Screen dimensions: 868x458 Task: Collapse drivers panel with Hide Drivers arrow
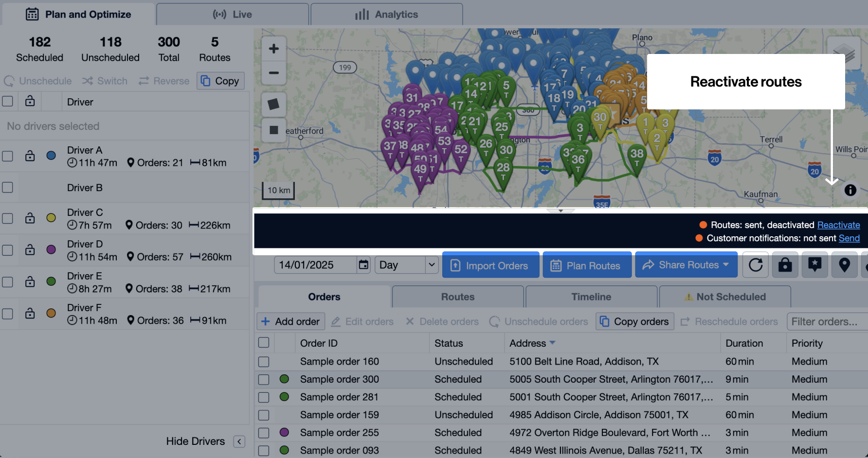(x=239, y=441)
